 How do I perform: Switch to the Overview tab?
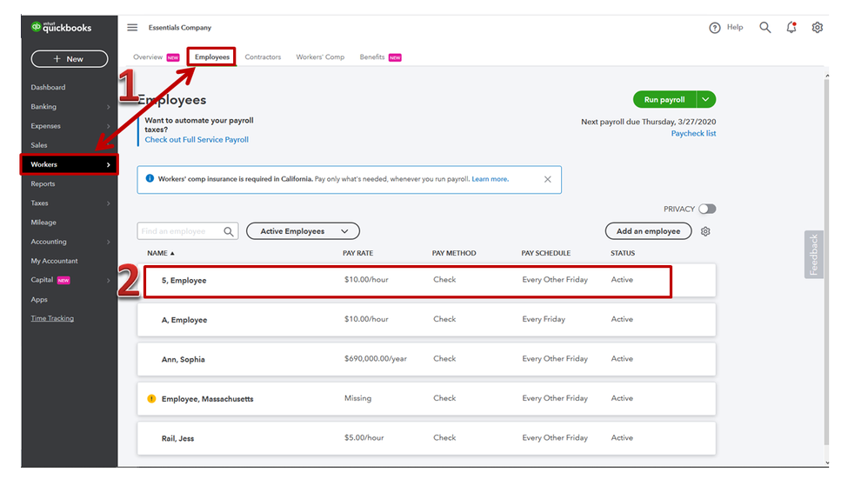(x=148, y=57)
